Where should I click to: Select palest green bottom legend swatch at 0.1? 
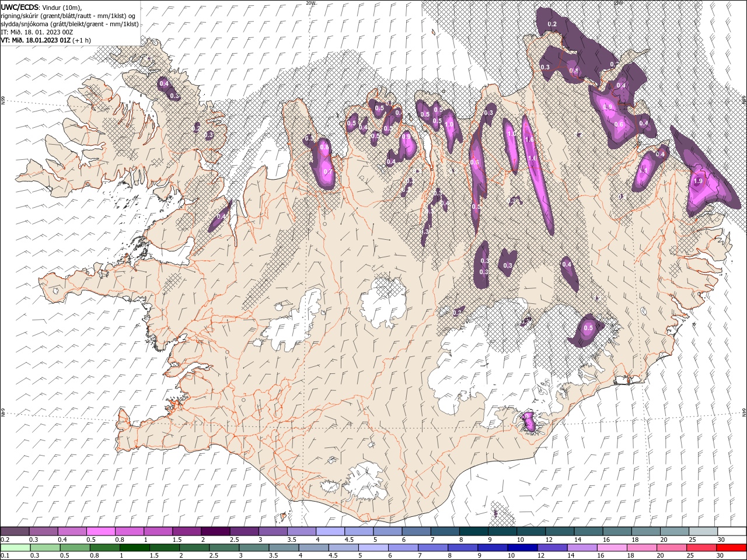click(x=15, y=548)
